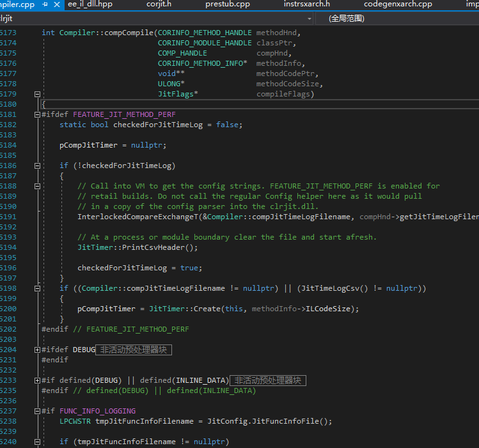The width and height of the screenshot is (479, 448).
Task: Click the compileFlags parameter
Action: pos(283,94)
